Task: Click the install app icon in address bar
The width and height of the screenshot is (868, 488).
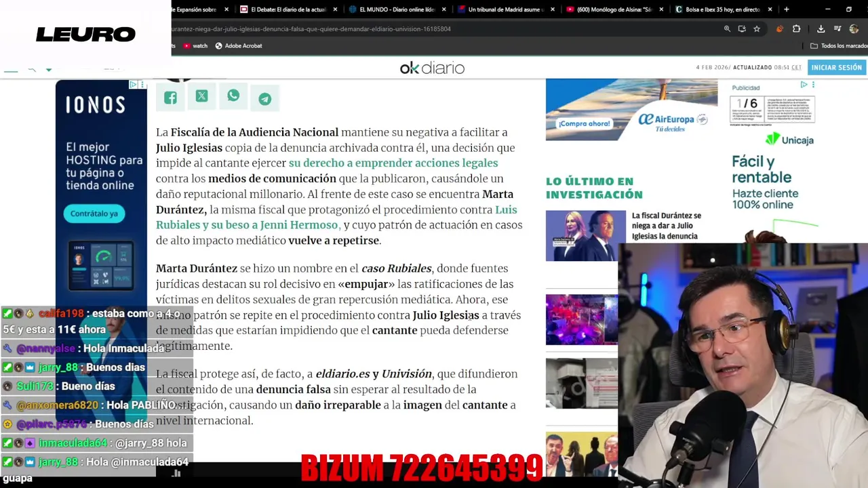Action: click(742, 28)
